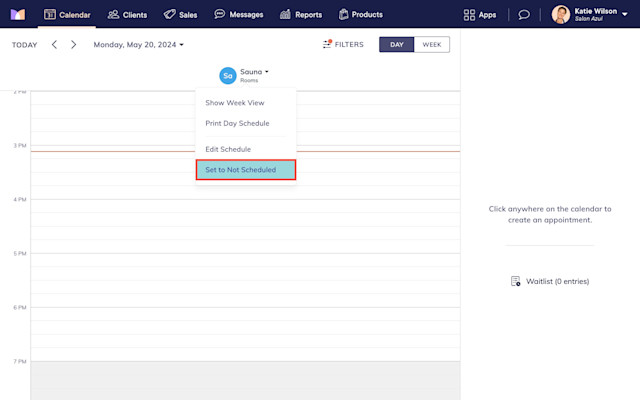The height and width of the screenshot is (400, 640).
Task: Select Show Week View from menu
Action: pos(246,103)
